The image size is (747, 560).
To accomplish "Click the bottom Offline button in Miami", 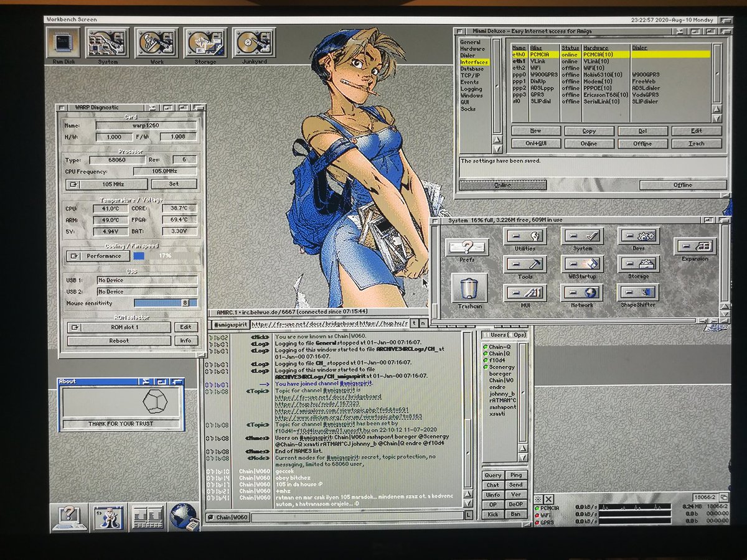I will click(x=683, y=185).
